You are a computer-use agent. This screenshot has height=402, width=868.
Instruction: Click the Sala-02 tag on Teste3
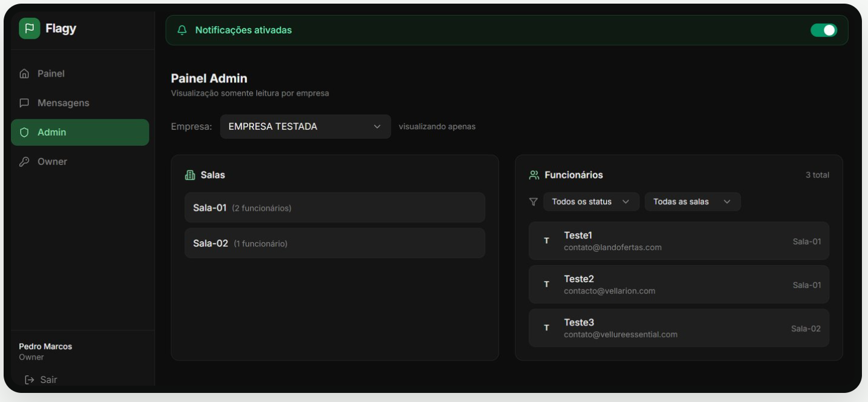pyautogui.click(x=806, y=329)
